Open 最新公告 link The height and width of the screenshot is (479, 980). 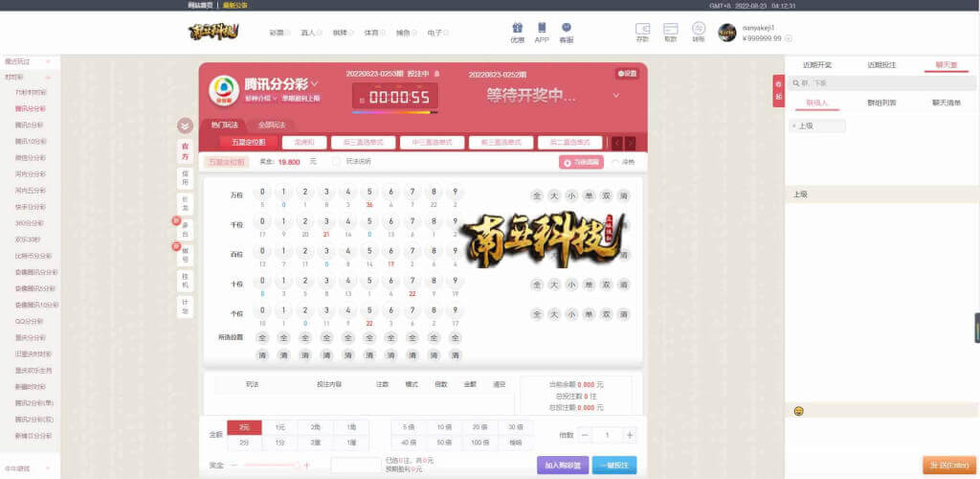[235, 5]
